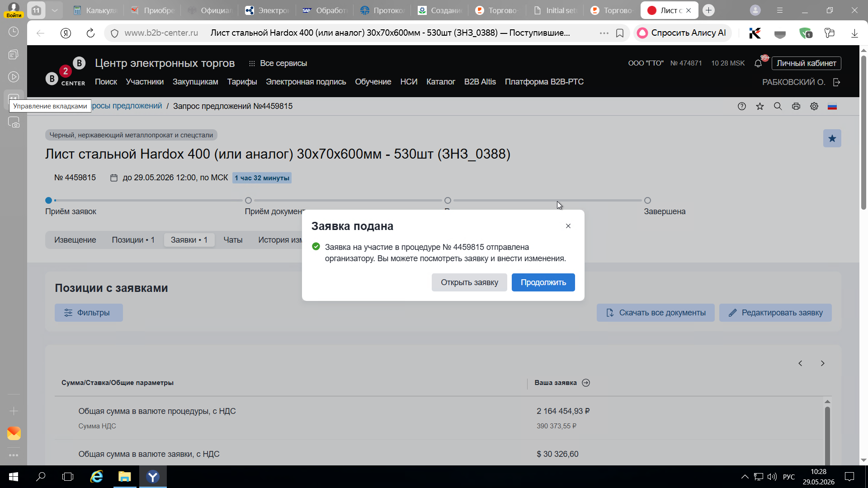Click the Russian flag language icon
Image resolution: width=868 pixels, height=488 pixels.
(x=832, y=107)
